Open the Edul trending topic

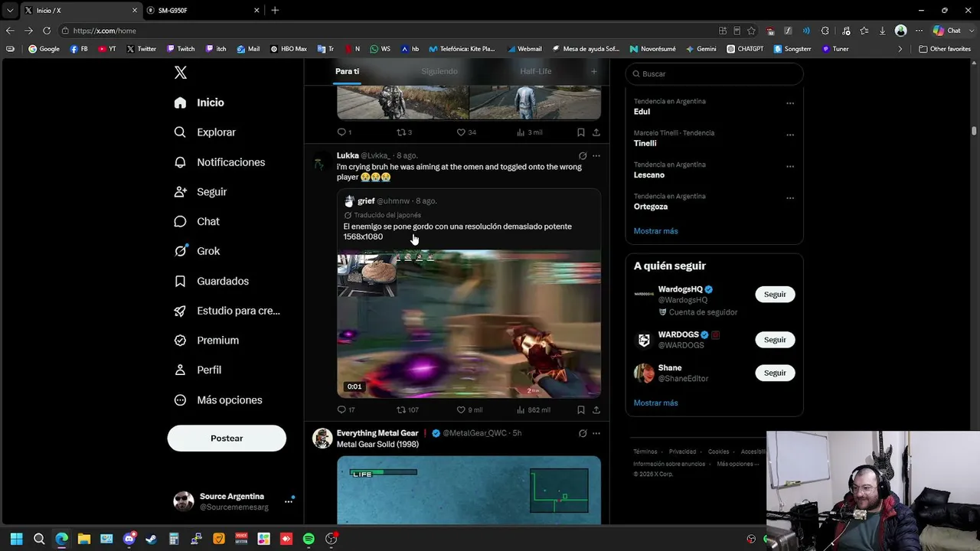pos(642,112)
